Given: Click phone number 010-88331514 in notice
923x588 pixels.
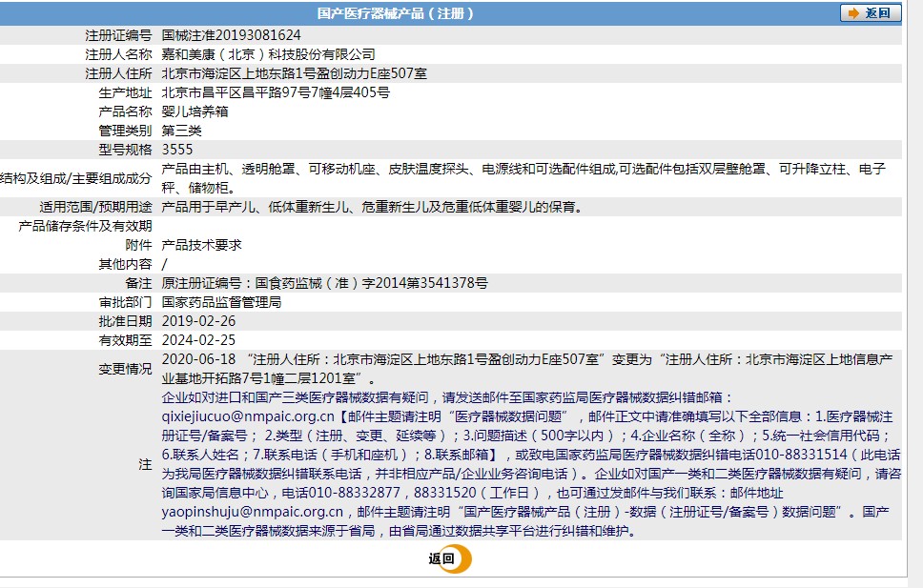Looking at the screenshot, I should coord(801,455).
